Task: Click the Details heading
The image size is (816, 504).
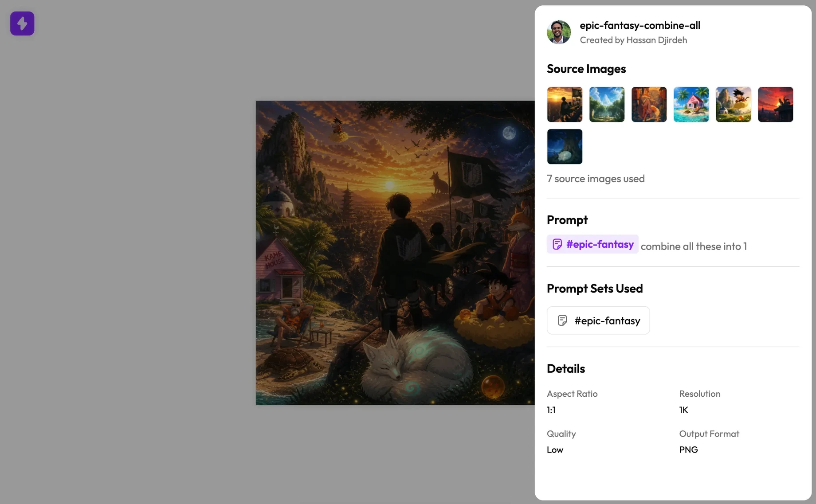Action: 566,369
